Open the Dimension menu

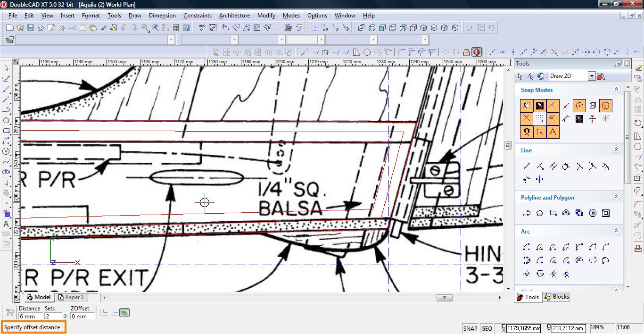click(x=162, y=16)
